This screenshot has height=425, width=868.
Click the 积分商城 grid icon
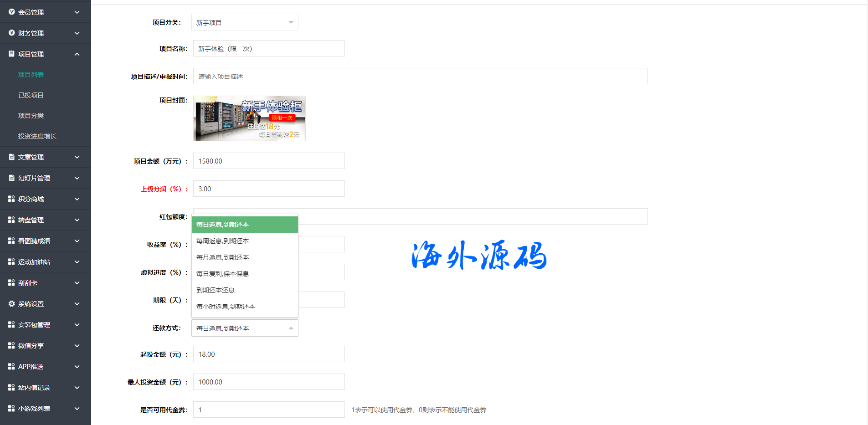click(11, 199)
